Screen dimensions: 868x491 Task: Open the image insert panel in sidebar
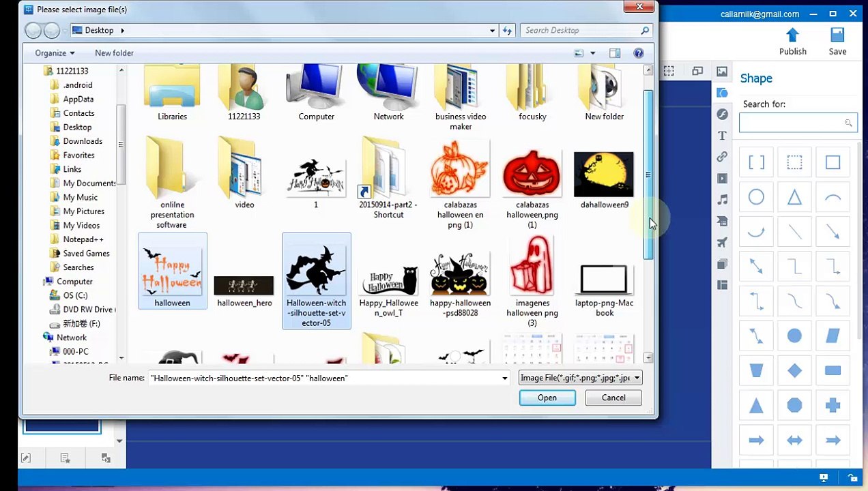coord(722,72)
